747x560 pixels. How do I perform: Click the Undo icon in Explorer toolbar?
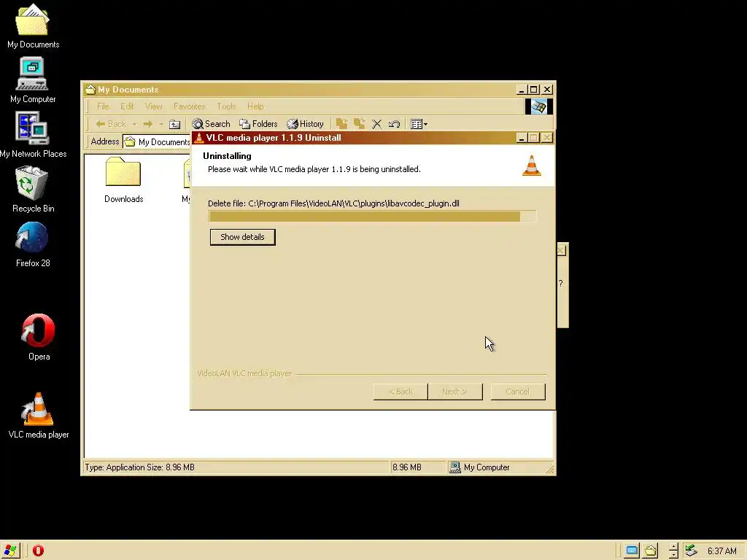394,124
